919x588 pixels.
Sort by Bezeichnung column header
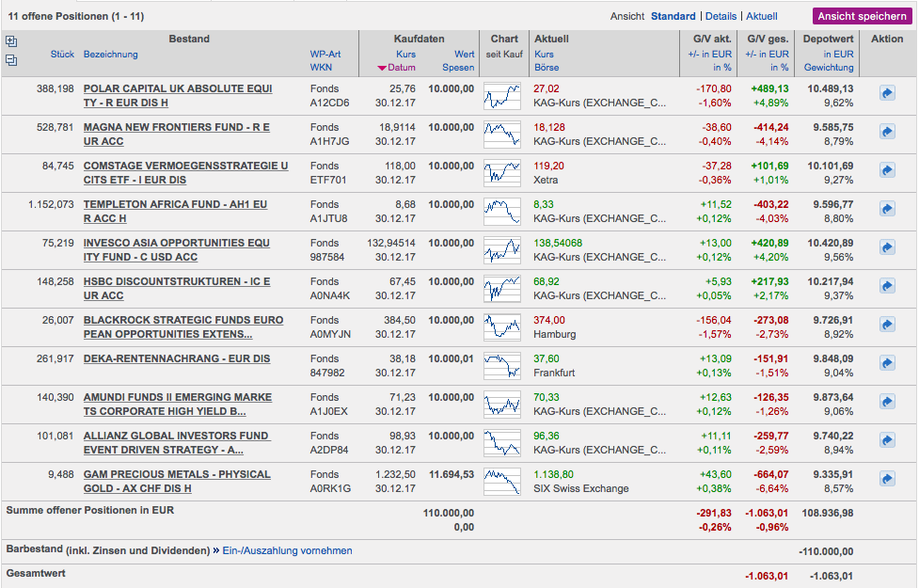point(110,55)
